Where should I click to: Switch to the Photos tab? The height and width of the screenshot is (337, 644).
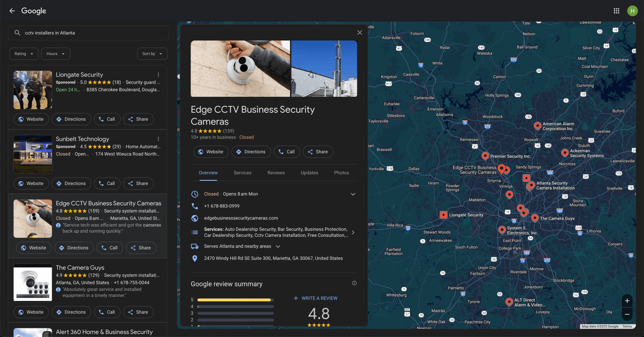pyautogui.click(x=341, y=173)
